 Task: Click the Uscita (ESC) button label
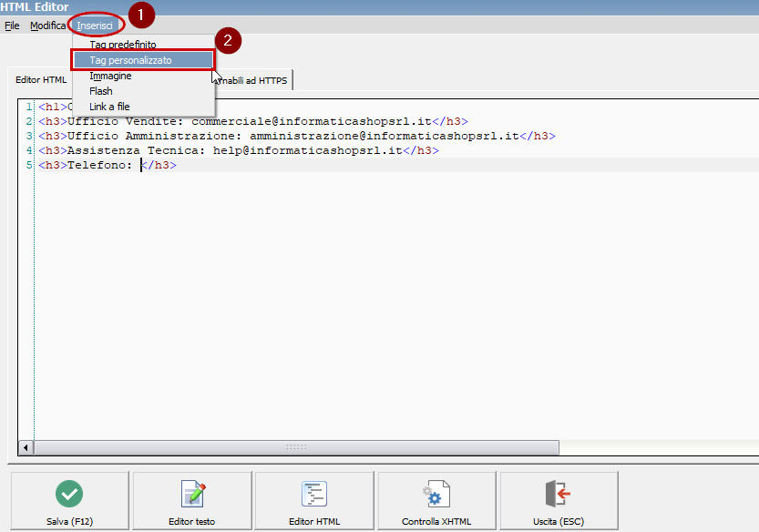(559, 521)
